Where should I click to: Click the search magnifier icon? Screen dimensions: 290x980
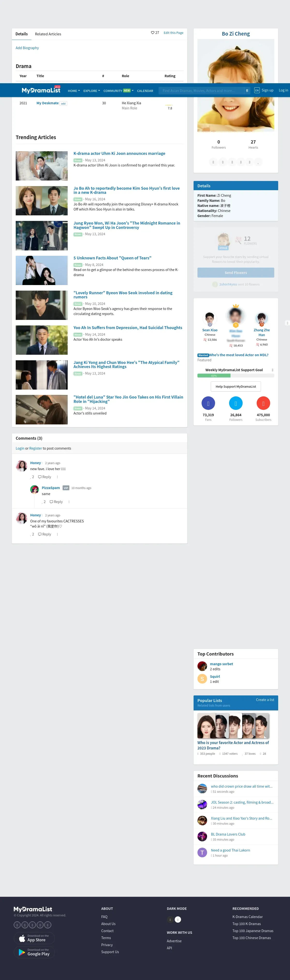(247, 90)
